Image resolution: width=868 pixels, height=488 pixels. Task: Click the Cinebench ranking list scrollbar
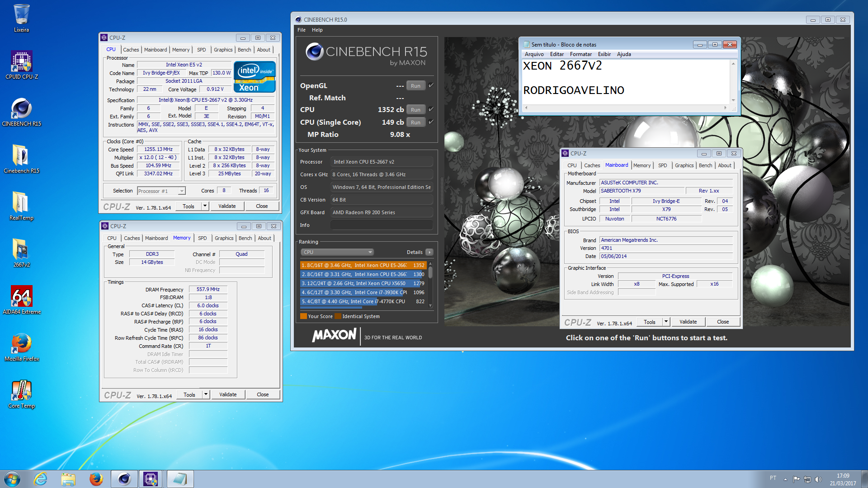tap(430, 284)
